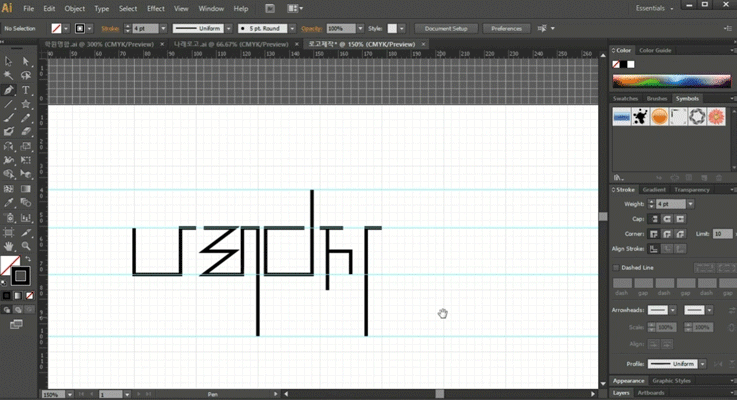
Task: Toggle round cap stroke option
Action: pyautogui.click(x=667, y=219)
